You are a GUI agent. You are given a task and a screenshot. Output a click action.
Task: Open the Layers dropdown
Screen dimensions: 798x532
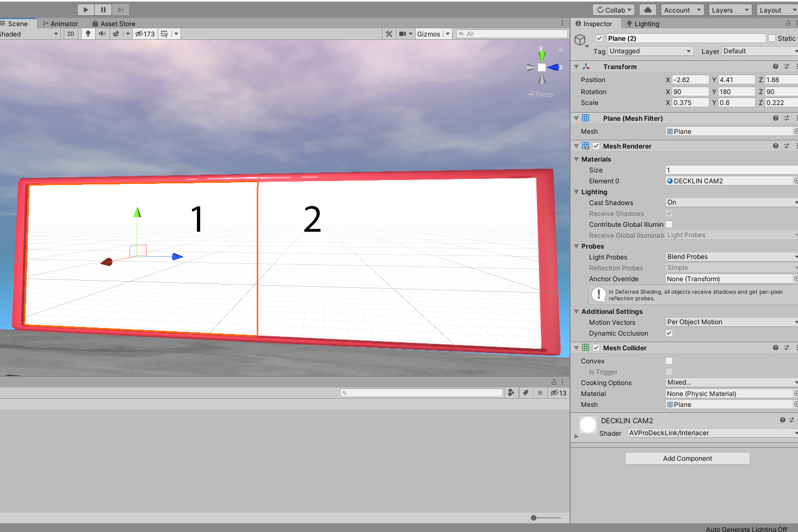point(730,10)
